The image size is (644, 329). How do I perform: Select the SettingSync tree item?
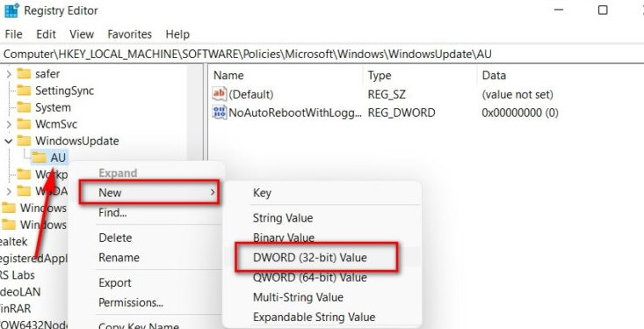[x=64, y=91]
